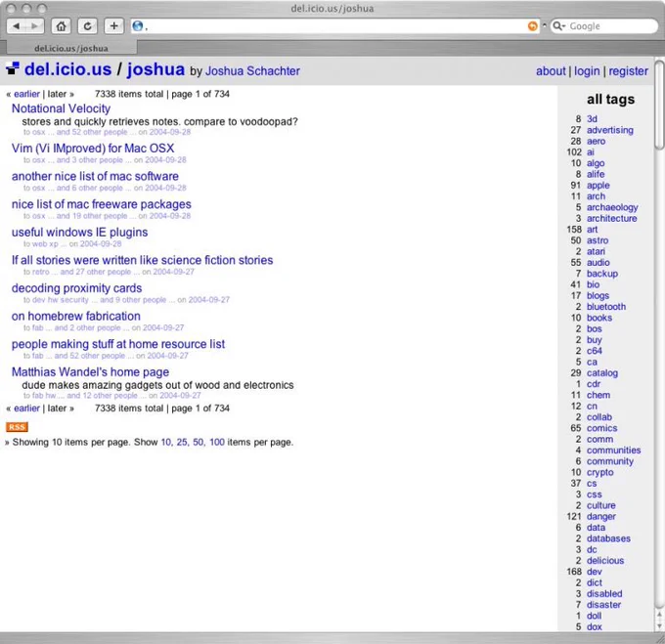Click the orange RSS snapback icon in address bar
This screenshot has height=644, width=665.
(x=532, y=26)
